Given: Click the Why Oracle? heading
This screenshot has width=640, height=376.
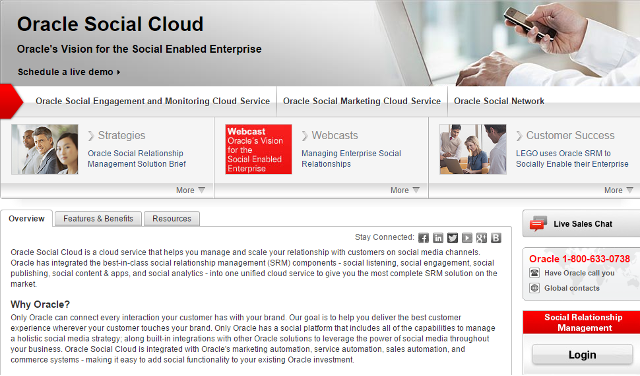Looking at the screenshot, I should pos(40,305).
